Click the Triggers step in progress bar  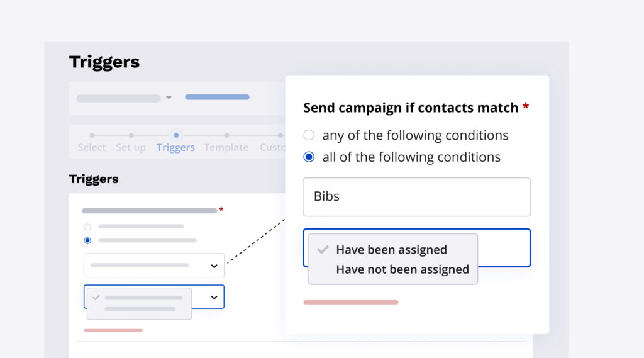pos(175,147)
